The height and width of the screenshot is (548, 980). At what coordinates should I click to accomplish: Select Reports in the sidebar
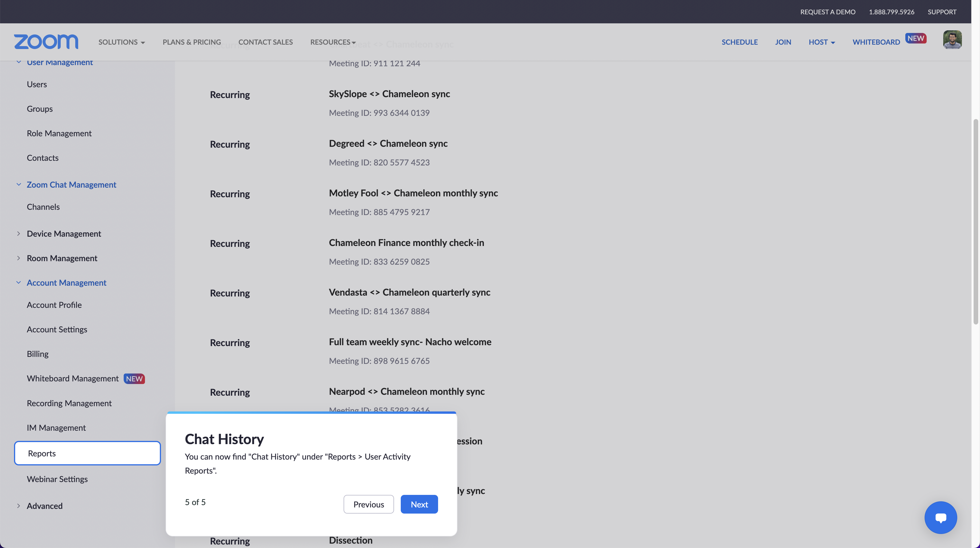pos(87,453)
